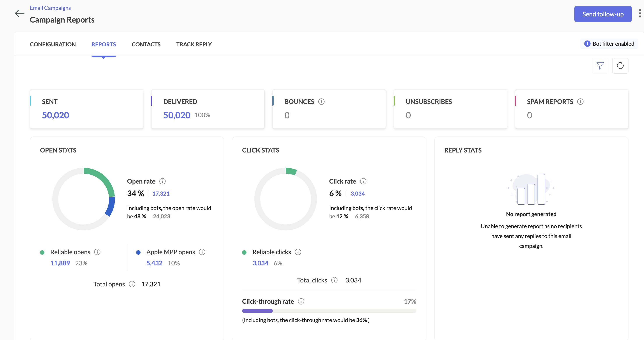The width and height of the screenshot is (644, 340).
Task: Open the three-dot more options menu
Action: coord(640,14)
